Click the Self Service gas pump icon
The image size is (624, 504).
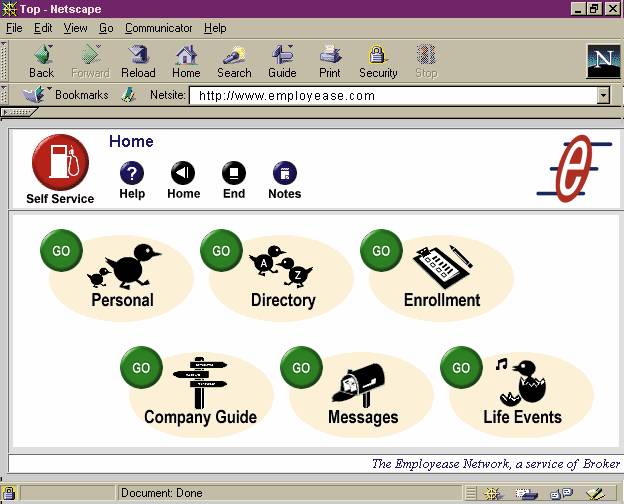(x=60, y=162)
